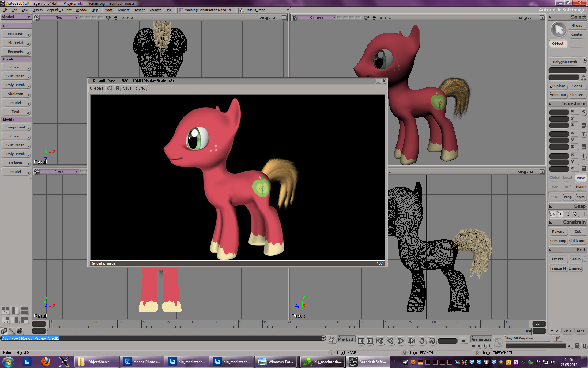This screenshot has height=368, width=588.
Task: Toggle Snap ON button
Action: pyautogui.click(x=552, y=214)
